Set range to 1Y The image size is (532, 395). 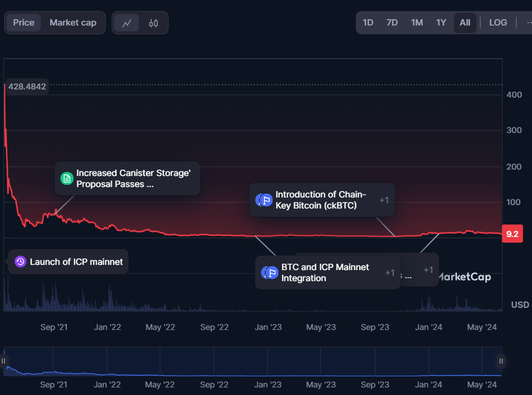[x=441, y=23]
